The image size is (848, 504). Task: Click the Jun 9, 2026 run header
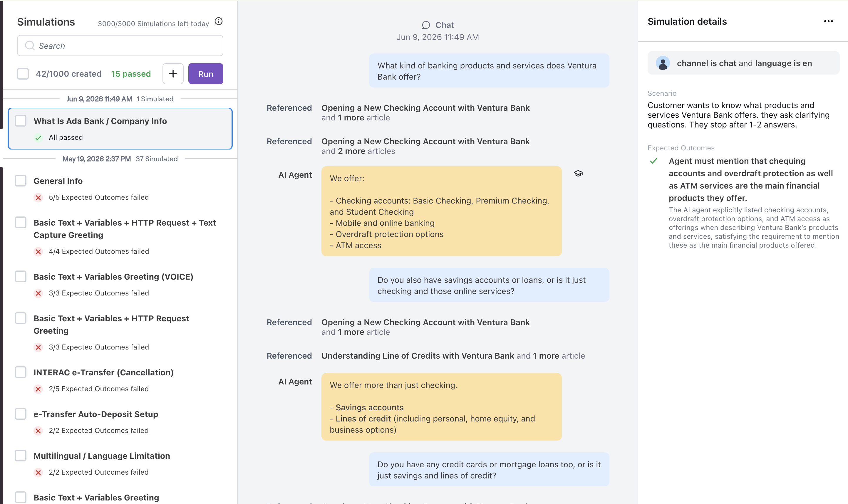pos(120,99)
